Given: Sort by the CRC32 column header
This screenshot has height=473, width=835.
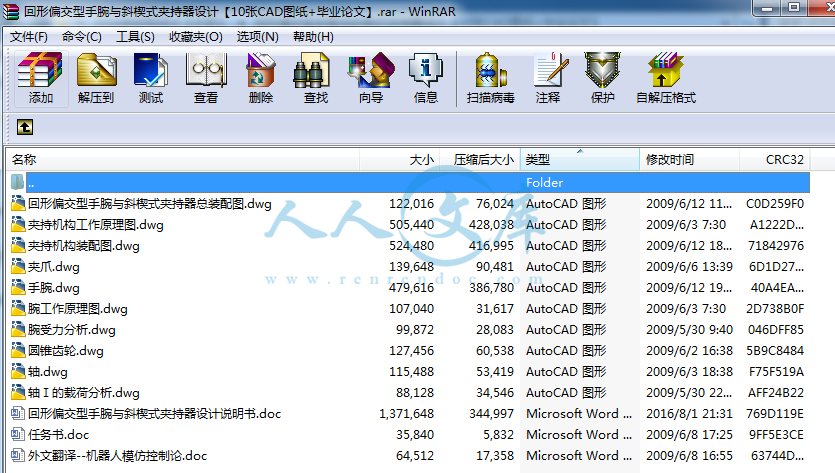Looking at the screenshot, I should pyautogui.click(x=775, y=159).
